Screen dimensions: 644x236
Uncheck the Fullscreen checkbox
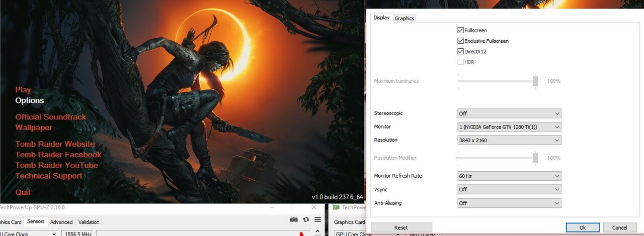click(460, 30)
